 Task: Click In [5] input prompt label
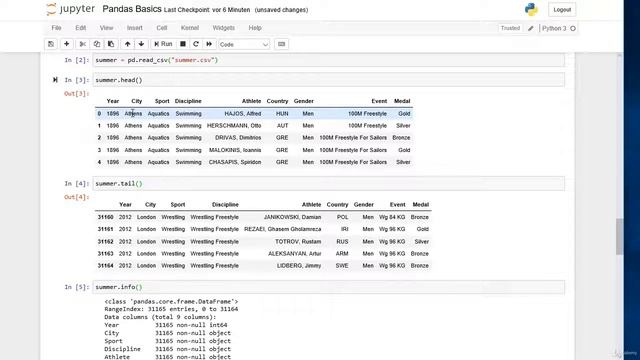coord(76,287)
